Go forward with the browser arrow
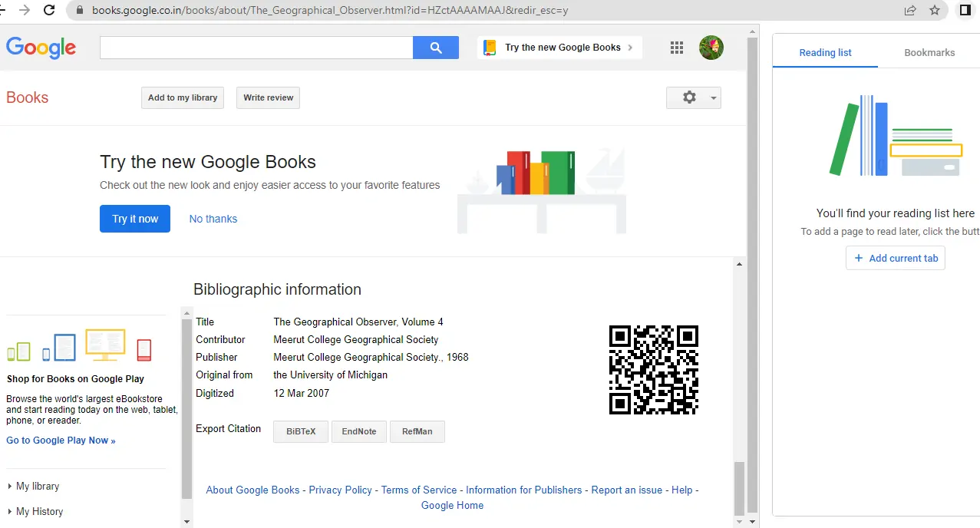 coord(25,11)
